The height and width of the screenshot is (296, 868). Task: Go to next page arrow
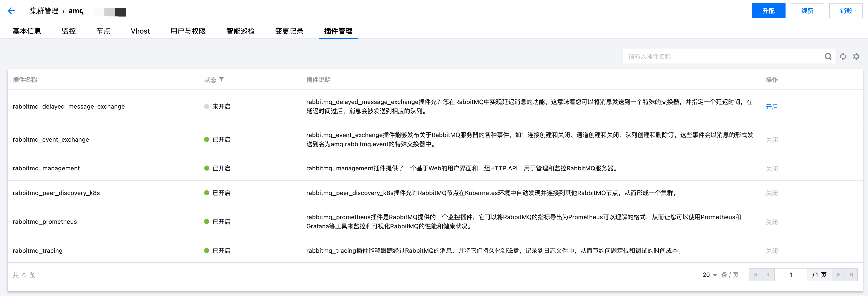pos(838,275)
